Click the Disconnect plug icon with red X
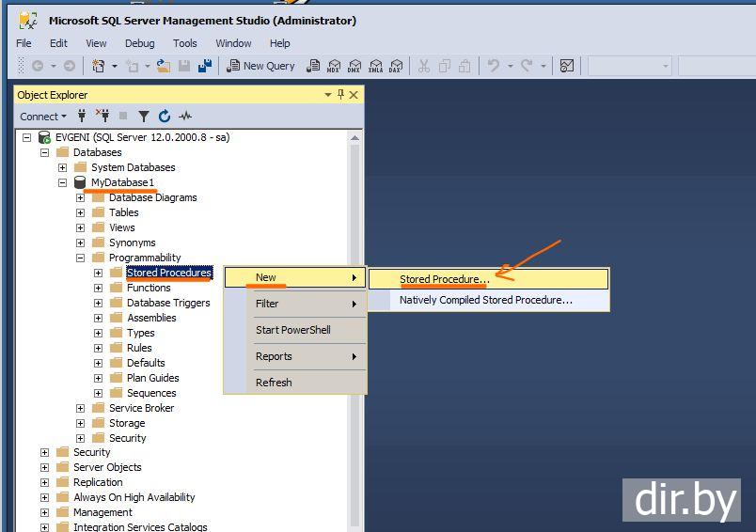The image size is (756, 532). (102, 117)
